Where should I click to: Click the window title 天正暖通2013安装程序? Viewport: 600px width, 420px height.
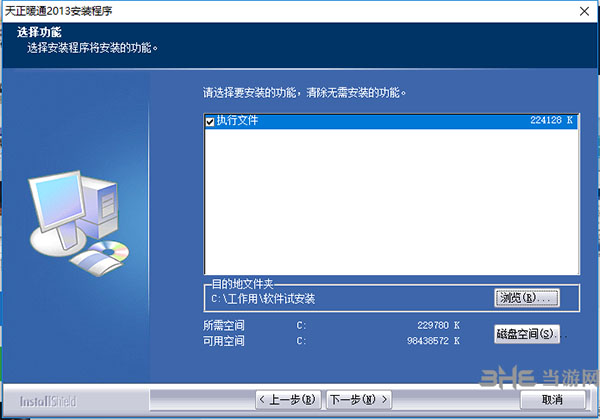point(59,11)
